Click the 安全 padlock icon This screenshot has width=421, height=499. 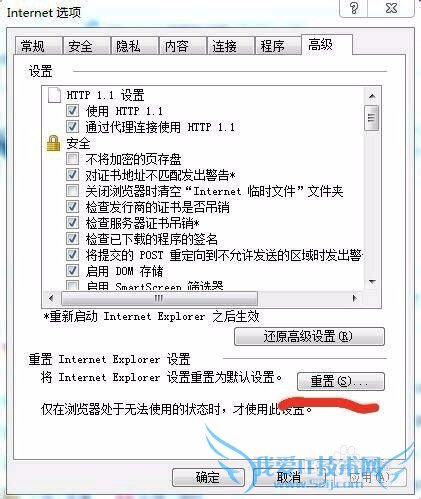[53, 143]
